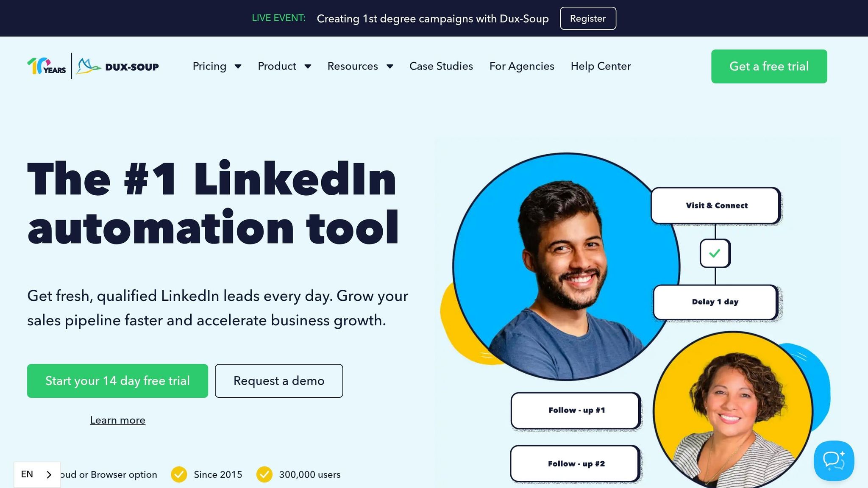Click the woman's circular profile photo
This screenshot has height=488, width=868.
pos(733,410)
